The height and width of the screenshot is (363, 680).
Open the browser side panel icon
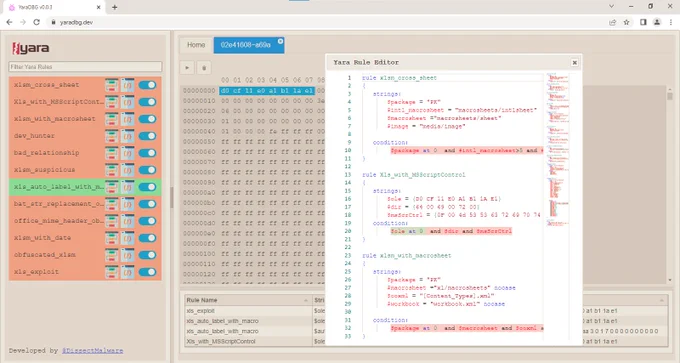(643, 22)
